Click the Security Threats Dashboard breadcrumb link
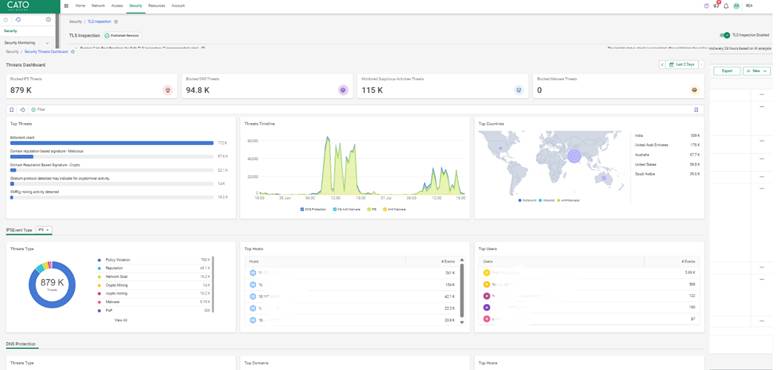The height and width of the screenshot is (370, 780). pyautogui.click(x=46, y=52)
